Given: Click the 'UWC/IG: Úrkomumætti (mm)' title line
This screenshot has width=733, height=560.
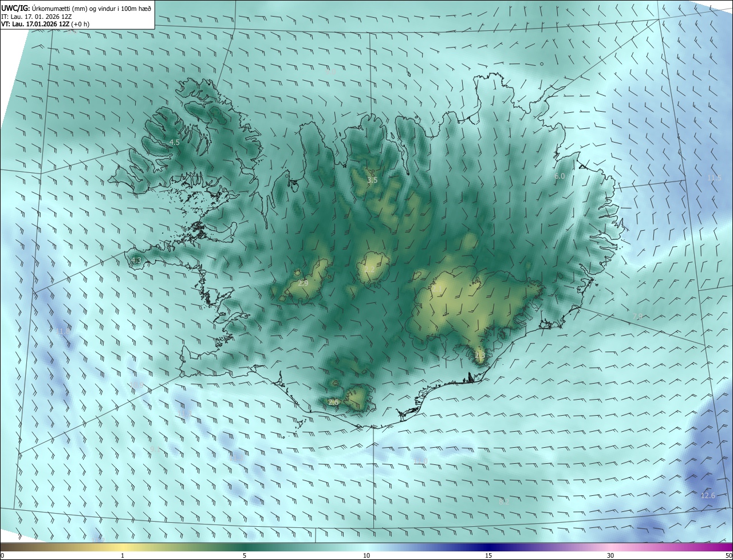Looking at the screenshot, I should pyautogui.click(x=76, y=8).
